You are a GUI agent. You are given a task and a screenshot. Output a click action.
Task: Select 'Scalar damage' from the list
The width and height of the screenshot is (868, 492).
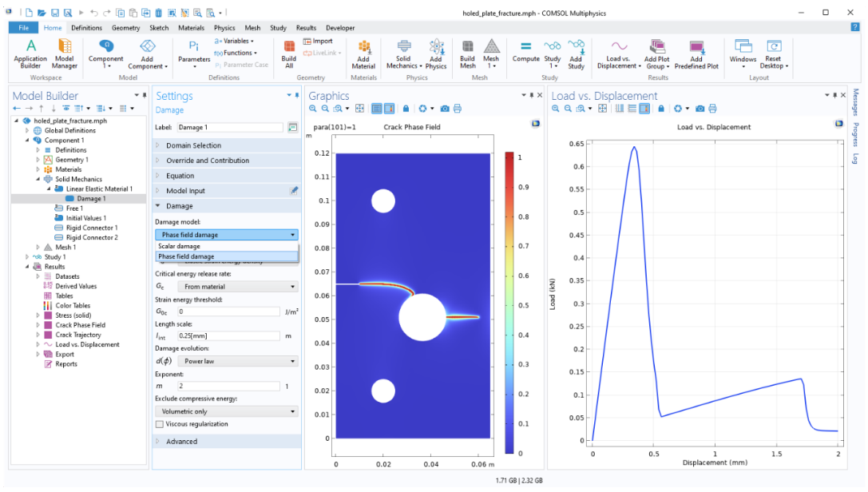click(x=227, y=246)
